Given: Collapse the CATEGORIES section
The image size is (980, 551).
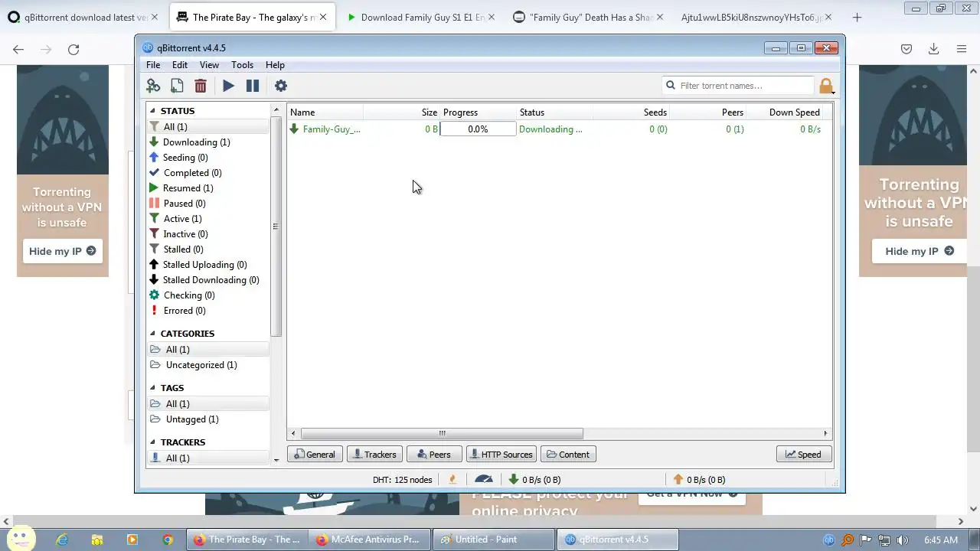Looking at the screenshot, I should (x=153, y=334).
